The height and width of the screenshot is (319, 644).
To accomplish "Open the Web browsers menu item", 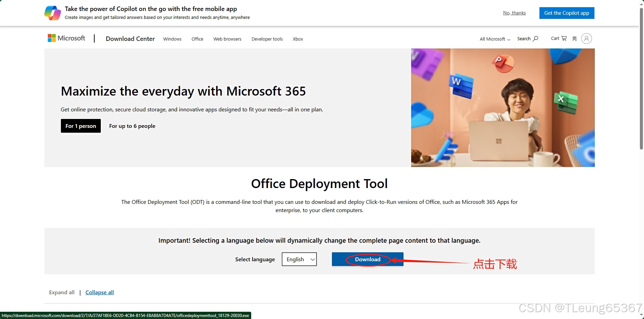I will click(227, 39).
